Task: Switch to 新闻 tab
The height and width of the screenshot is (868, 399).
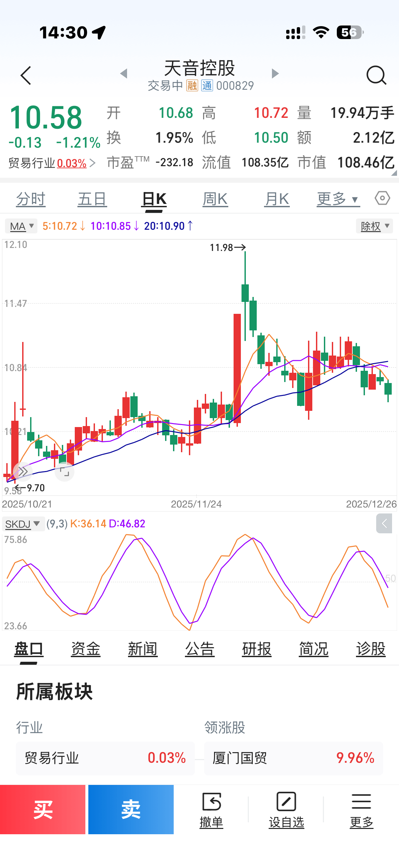Action: point(143,649)
